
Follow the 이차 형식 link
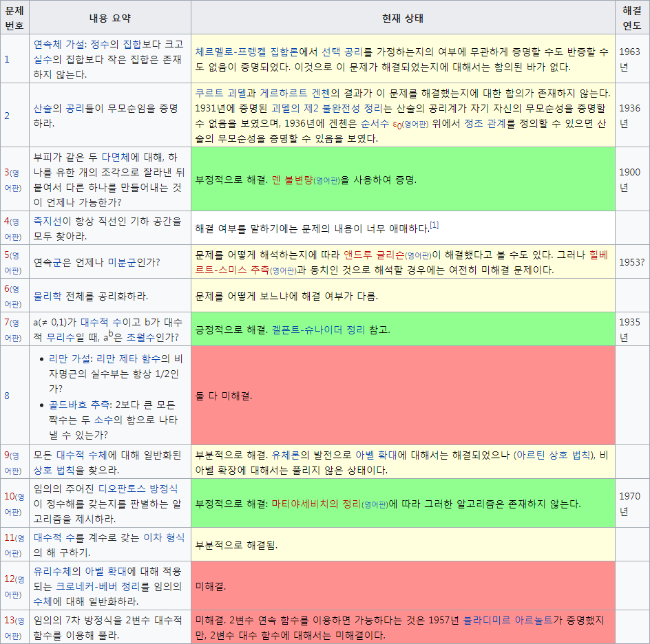(x=164, y=537)
